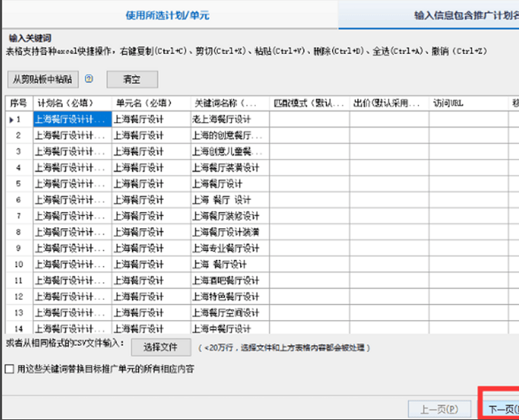Click the 访问URL column header
This screenshot has height=420, width=519.
pyautogui.click(x=469, y=102)
